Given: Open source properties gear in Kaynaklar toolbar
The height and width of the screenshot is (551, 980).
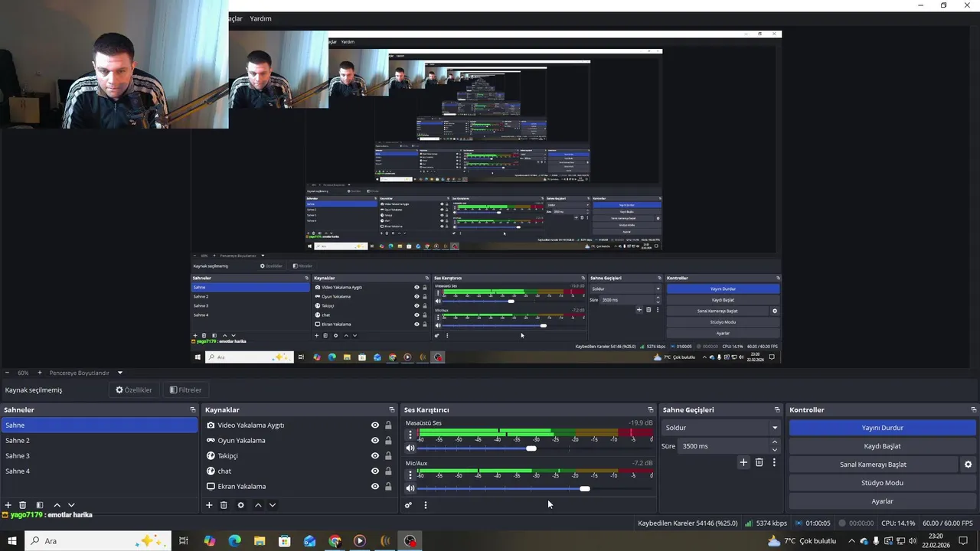Looking at the screenshot, I should pos(241,505).
